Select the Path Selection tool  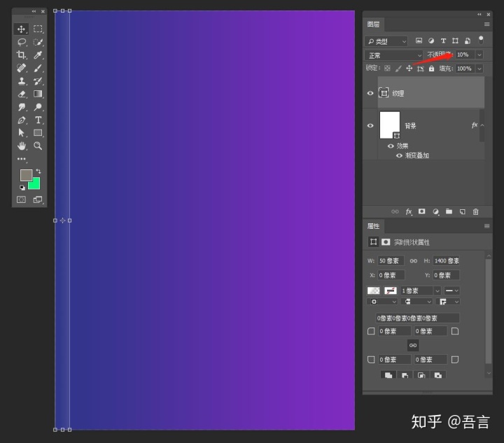click(21, 133)
